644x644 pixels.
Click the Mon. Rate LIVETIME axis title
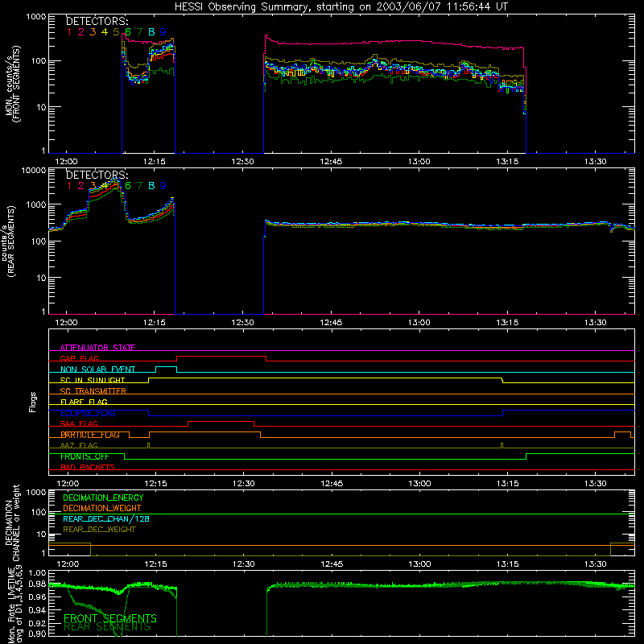[15, 605]
